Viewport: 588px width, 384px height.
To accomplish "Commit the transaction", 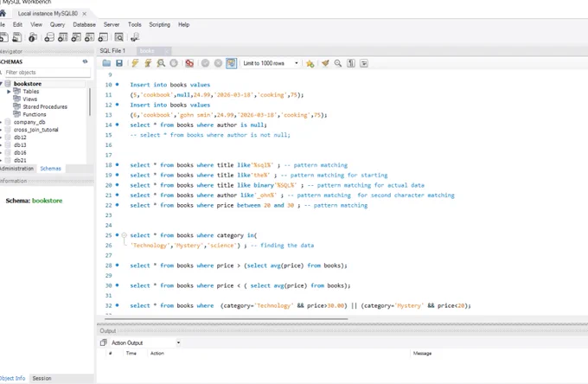I will [x=205, y=63].
